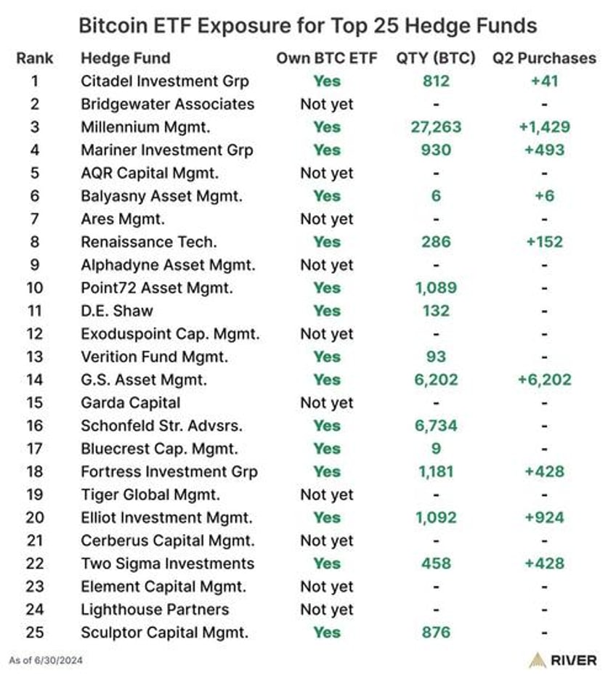Click the Not yet status for Tiger Global
Viewport: 616px width, 676px height.
point(327,495)
